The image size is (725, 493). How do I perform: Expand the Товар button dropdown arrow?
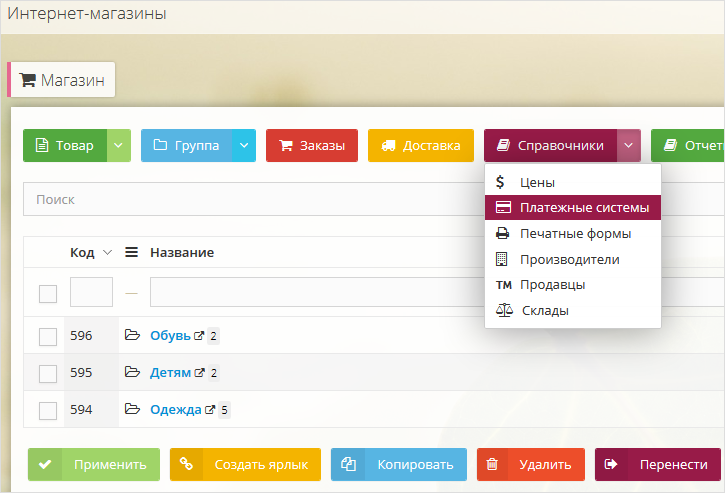(x=119, y=145)
